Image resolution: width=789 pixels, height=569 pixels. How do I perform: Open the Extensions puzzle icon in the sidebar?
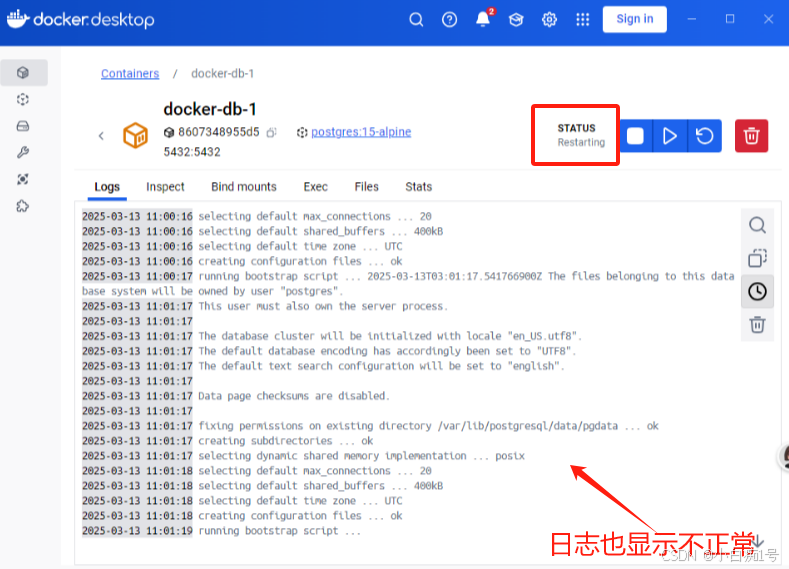click(23, 206)
